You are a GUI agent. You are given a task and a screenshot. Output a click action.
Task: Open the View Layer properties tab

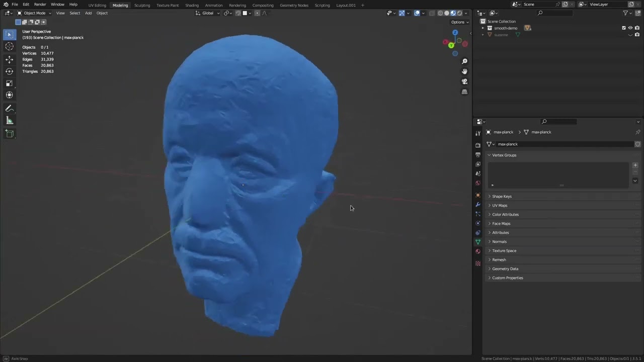click(478, 164)
